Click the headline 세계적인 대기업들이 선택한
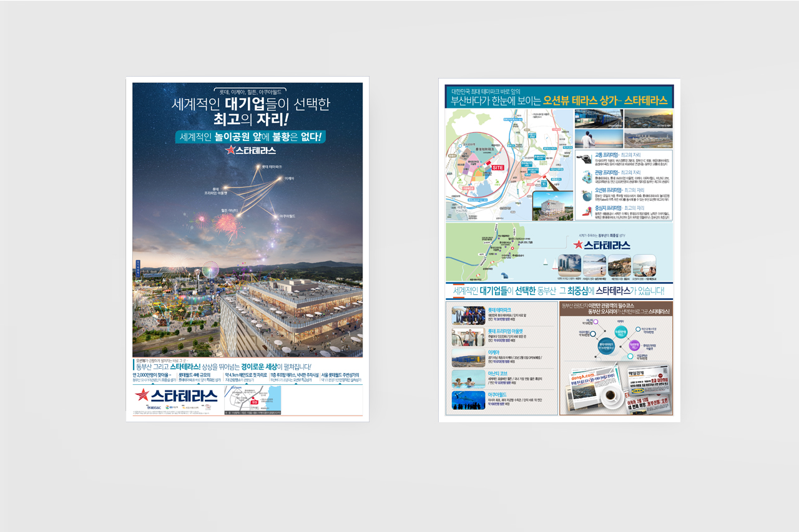Image resolution: width=799 pixels, height=532 pixels. pos(250,105)
